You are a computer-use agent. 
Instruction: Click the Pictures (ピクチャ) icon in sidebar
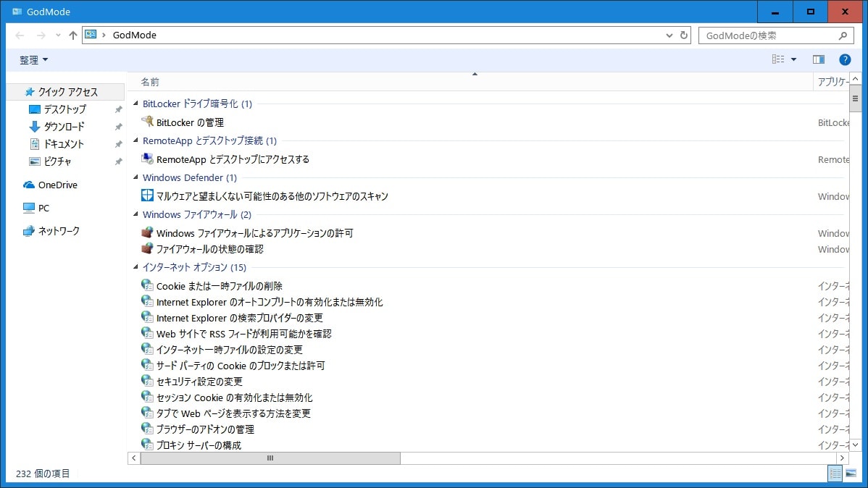pos(34,161)
